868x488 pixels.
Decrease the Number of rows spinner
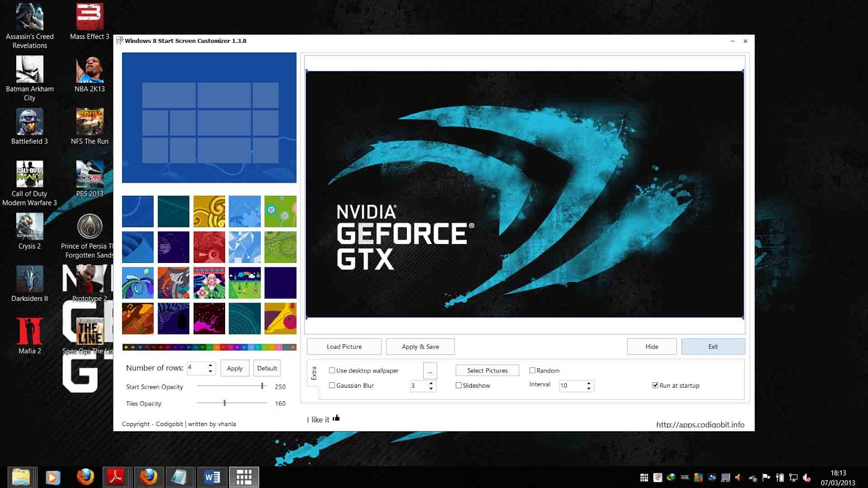(210, 371)
